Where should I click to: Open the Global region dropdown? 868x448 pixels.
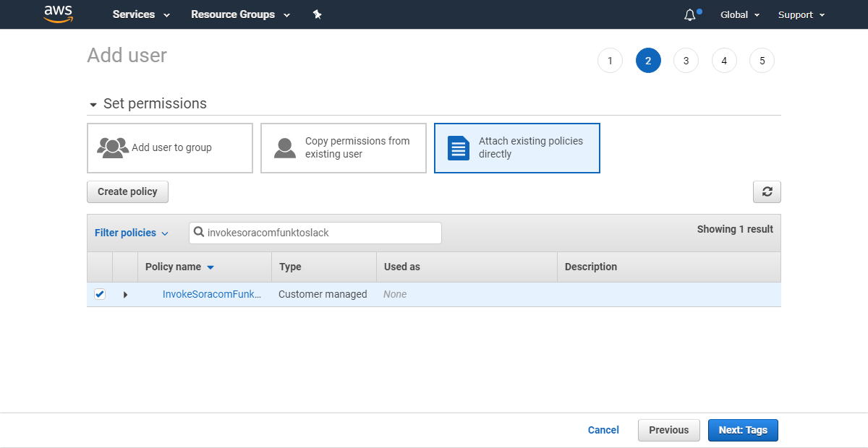point(739,14)
